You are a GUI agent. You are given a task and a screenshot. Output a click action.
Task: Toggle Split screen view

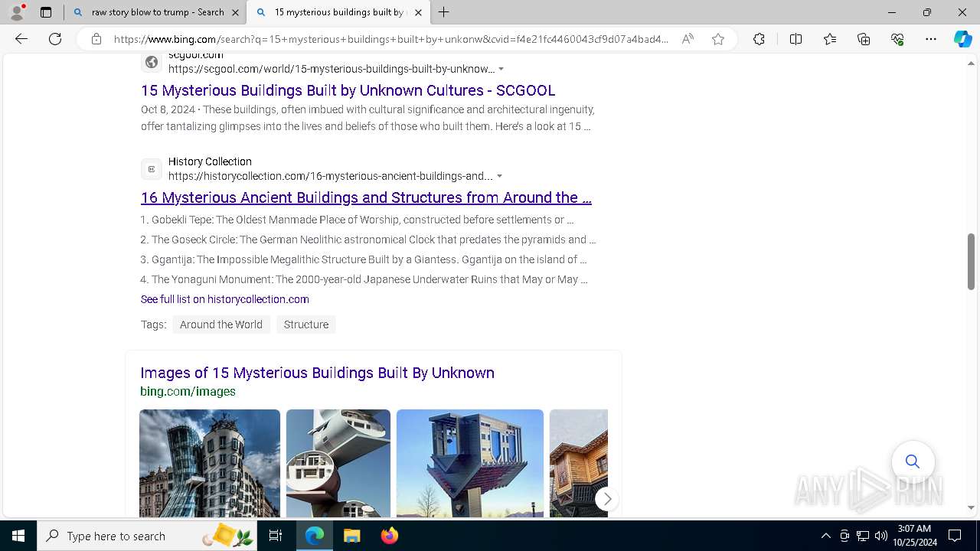pyautogui.click(x=795, y=39)
